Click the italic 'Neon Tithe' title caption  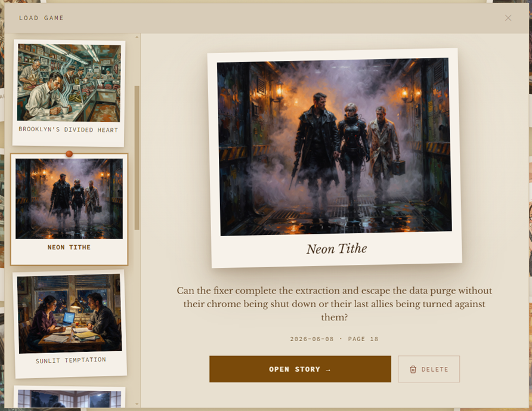click(x=336, y=249)
